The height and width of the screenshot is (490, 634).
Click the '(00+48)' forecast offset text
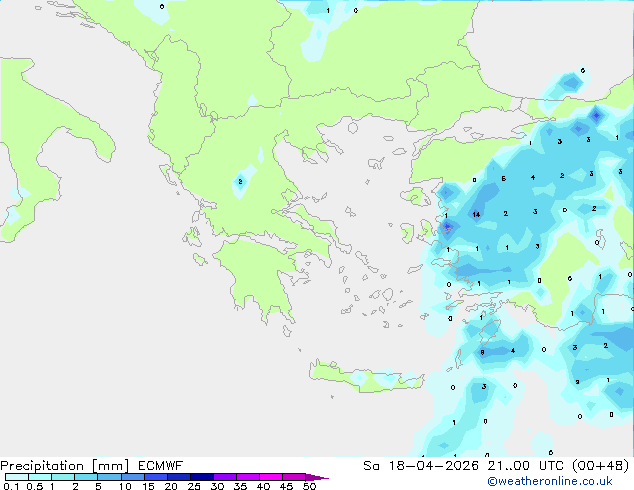(x=601, y=466)
